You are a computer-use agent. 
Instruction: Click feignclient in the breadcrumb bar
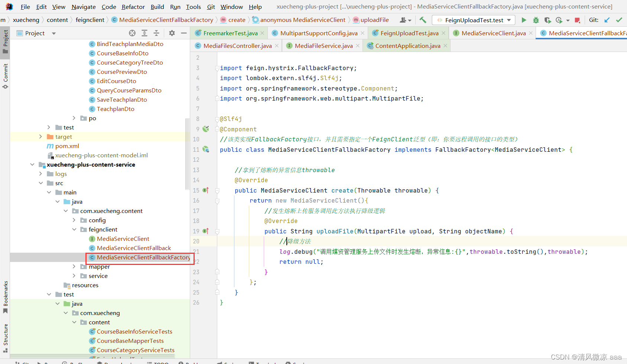[90, 20]
